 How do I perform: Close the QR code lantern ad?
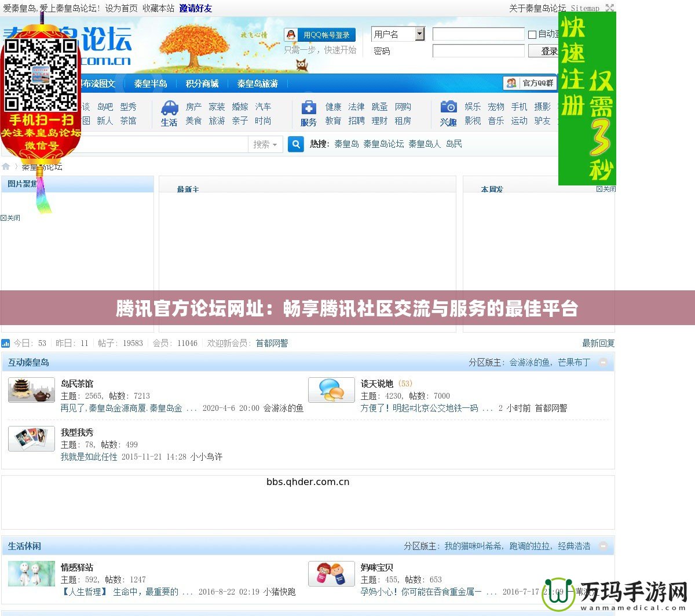click(10, 218)
